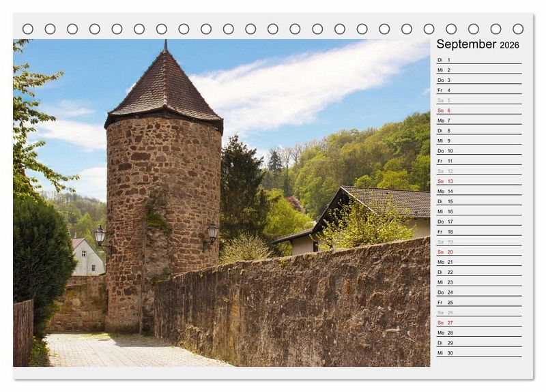Click the first spiral binding hole on the left
This screenshot has width=546, height=392.
point(28,29)
